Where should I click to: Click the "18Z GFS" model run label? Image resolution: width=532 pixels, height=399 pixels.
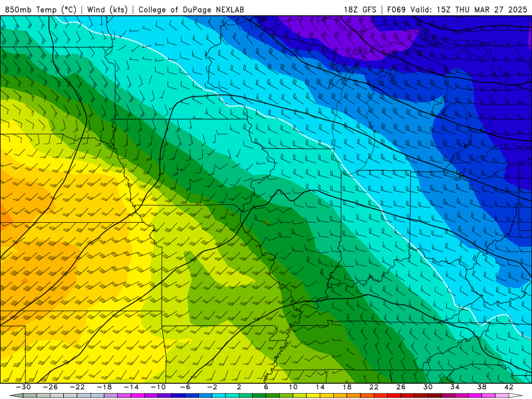tap(360, 9)
